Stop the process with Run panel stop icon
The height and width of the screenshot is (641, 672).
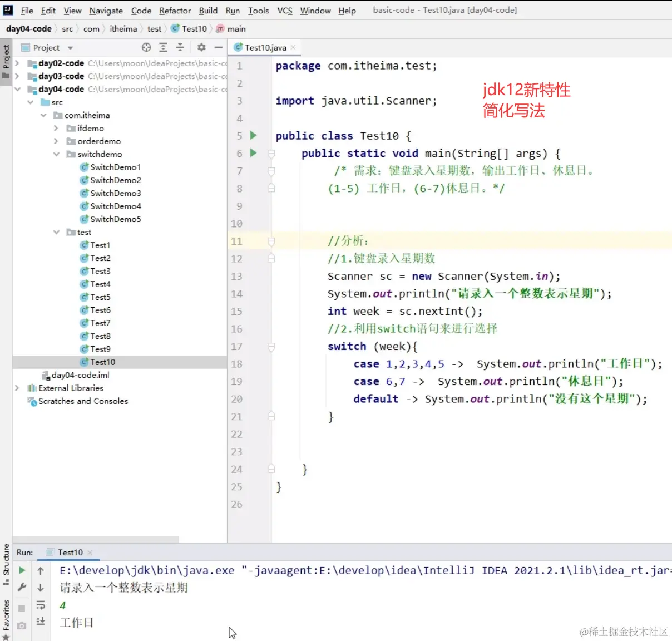tap(22, 609)
